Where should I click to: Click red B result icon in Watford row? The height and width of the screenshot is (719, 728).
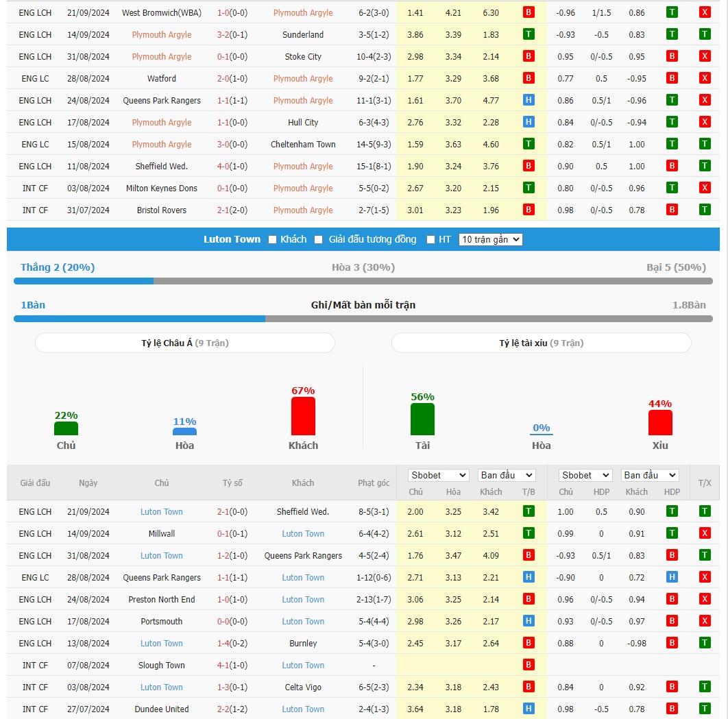click(529, 78)
